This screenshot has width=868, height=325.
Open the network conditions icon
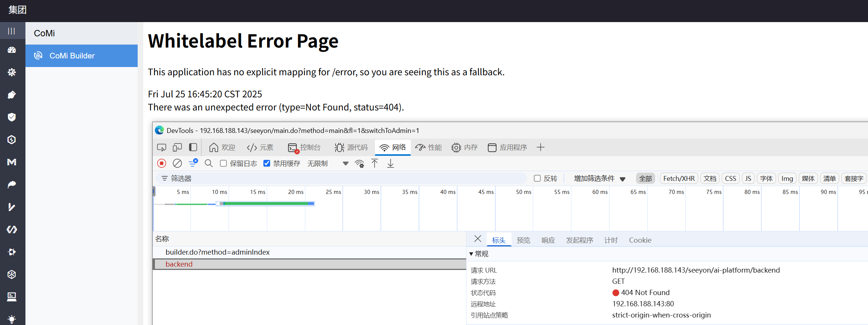coord(359,164)
